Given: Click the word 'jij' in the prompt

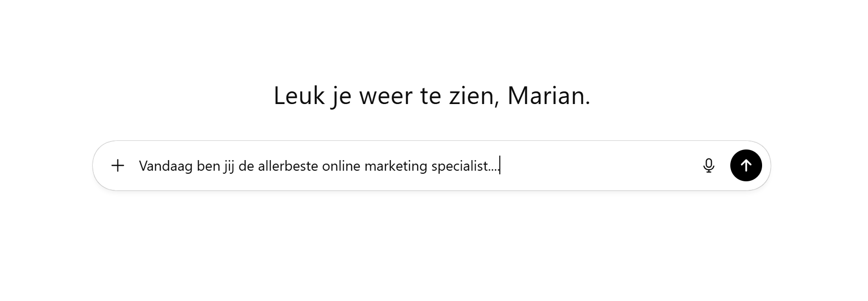Looking at the screenshot, I should tap(229, 166).
